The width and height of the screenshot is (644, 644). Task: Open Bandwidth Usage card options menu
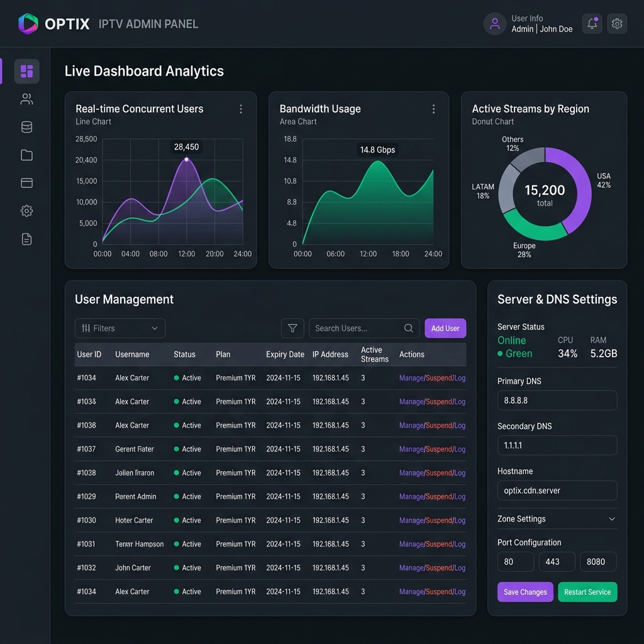click(433, 109)
